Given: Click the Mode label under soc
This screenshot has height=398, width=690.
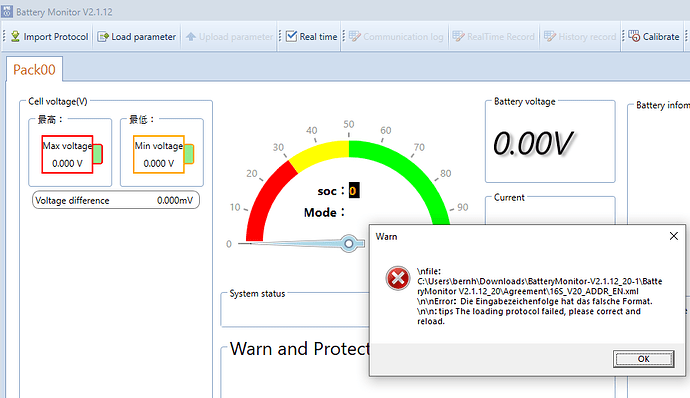Looking at the screenshot, I should [324, 213].
